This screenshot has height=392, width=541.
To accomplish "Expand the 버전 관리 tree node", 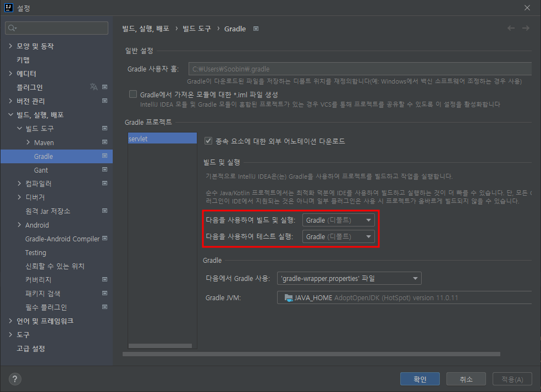I will tap(10, 101).
